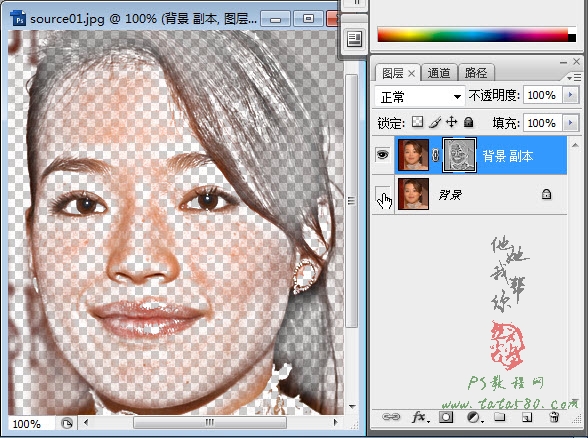The height and width of the screenshot is (438, 588).
Task: Close the layers panel group
Action: pos(577,62)
